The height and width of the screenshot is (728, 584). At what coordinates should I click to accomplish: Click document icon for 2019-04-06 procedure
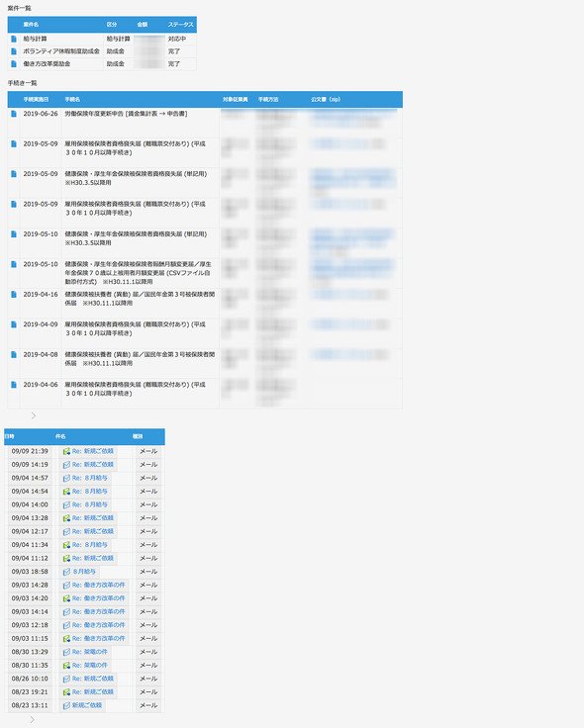click(x=14, y=385)
